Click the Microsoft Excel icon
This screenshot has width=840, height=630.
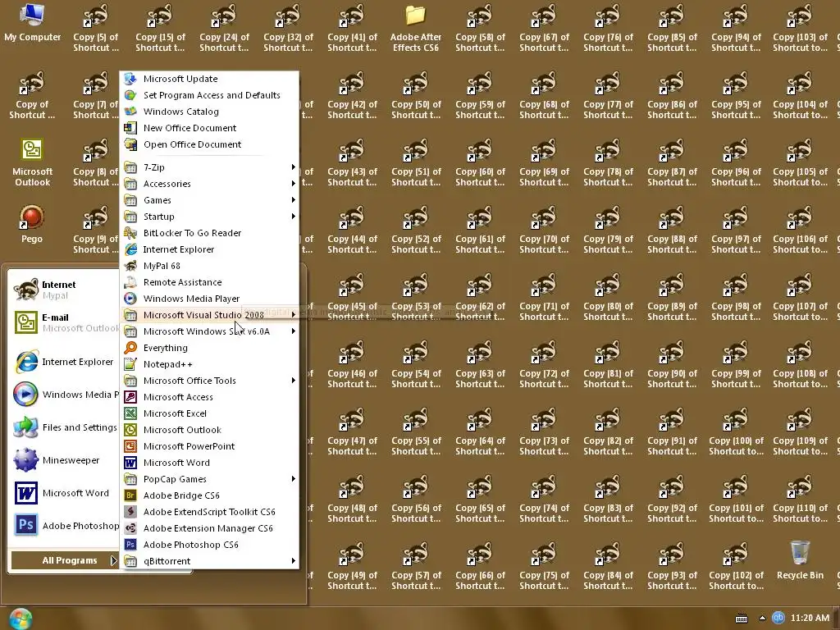pos(130,413)
